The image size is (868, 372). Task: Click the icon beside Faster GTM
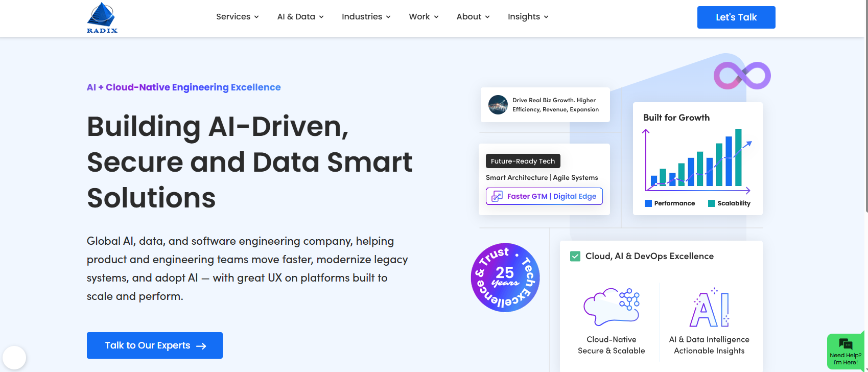[x=497, y=196]
